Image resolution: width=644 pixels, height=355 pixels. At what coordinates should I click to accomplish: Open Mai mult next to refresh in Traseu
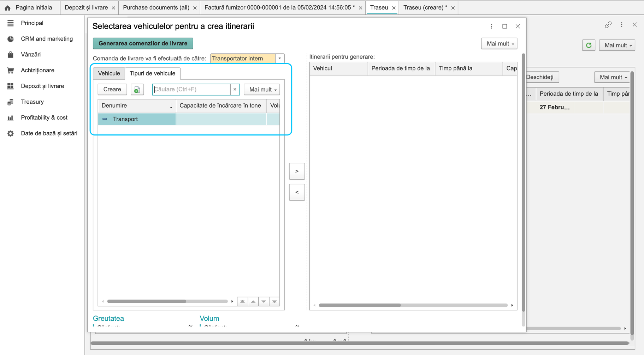tap(617, 45)
